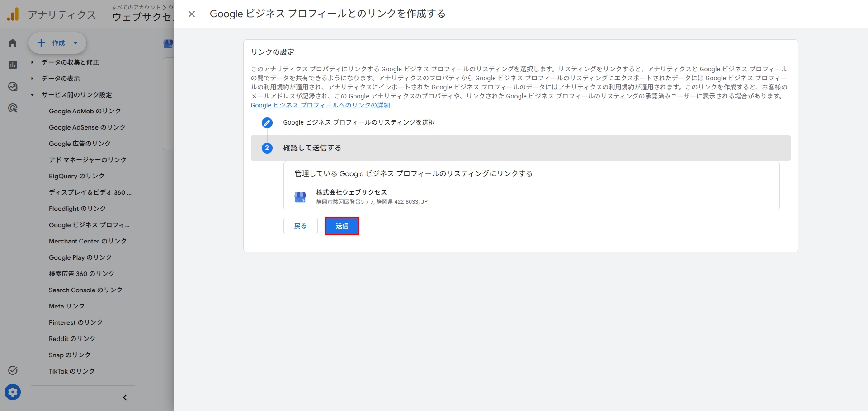The width and height of the screenshot is (868, 411).
Task: Open Google ビジネス プロフィールへのリンクの詳細 link
Action: point(320,105)
